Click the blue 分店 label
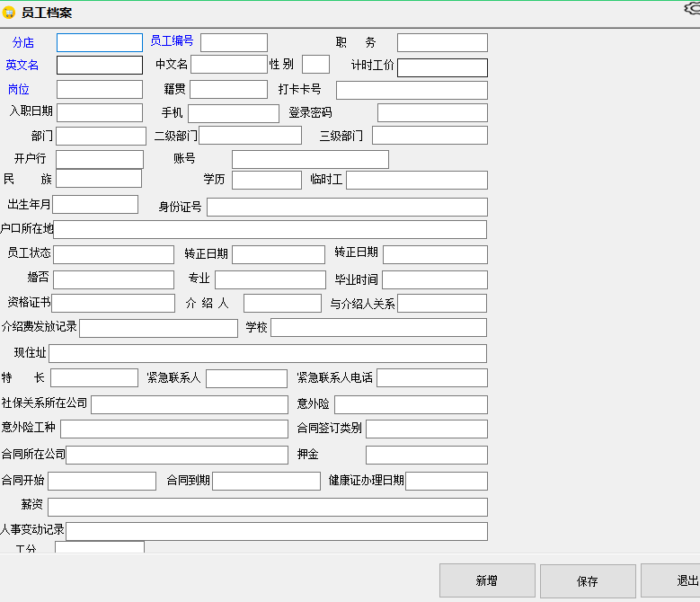 point(23,42)
